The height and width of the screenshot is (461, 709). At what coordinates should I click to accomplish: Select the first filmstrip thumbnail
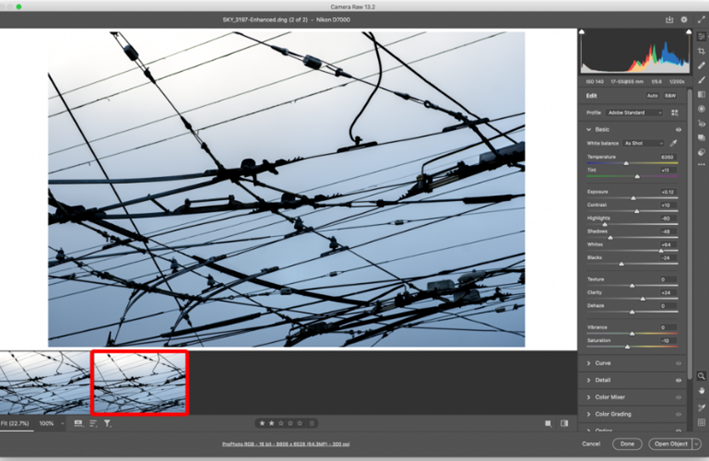[44, 382]
